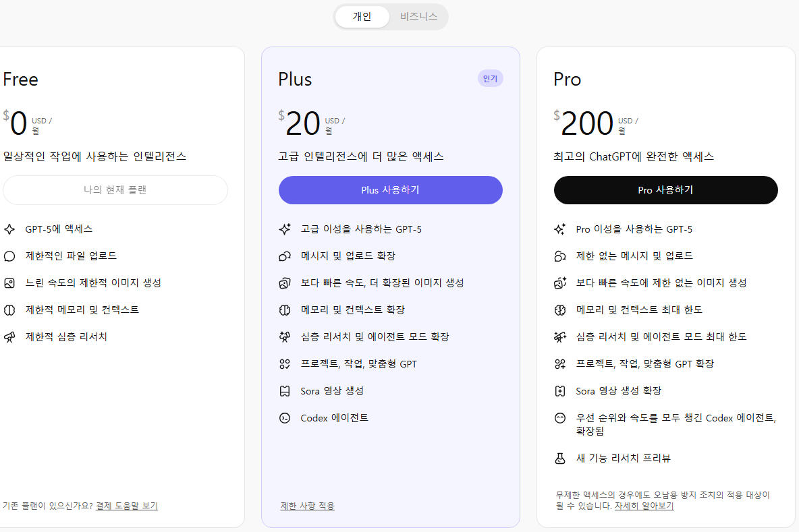Click the brain icon for 컨텍스트 최대 한도
This screenshot has width=799, height=532.
(x=560, y=310)
